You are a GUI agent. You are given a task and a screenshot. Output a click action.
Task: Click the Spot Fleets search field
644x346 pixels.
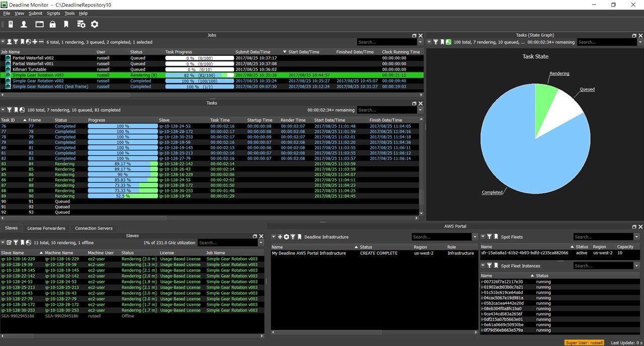(603, 237)
